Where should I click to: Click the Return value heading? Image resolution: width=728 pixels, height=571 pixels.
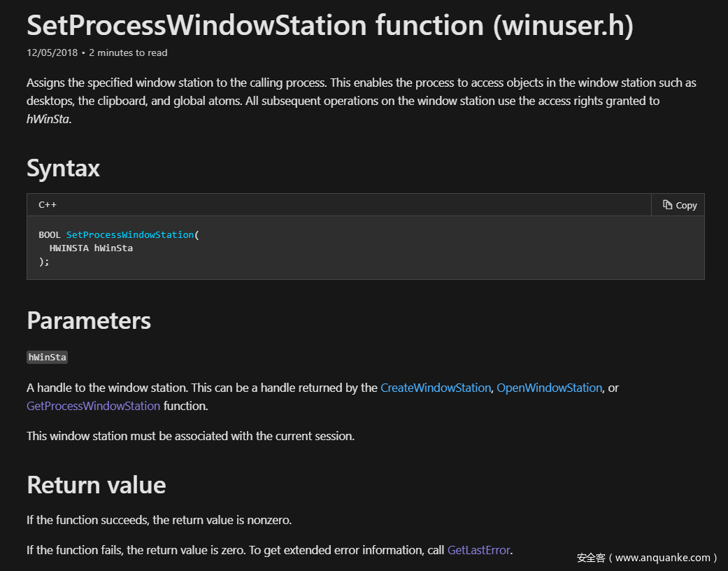point(97,485)
